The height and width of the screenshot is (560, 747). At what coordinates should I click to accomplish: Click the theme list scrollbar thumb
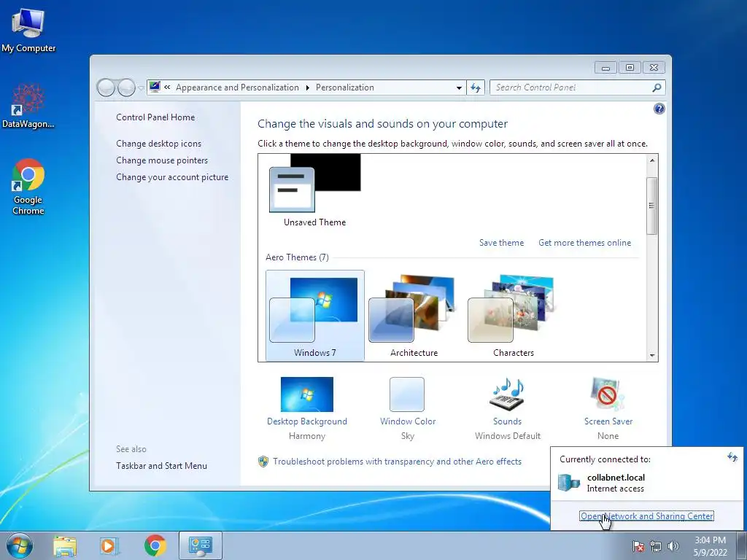click(x=652, y=206)
